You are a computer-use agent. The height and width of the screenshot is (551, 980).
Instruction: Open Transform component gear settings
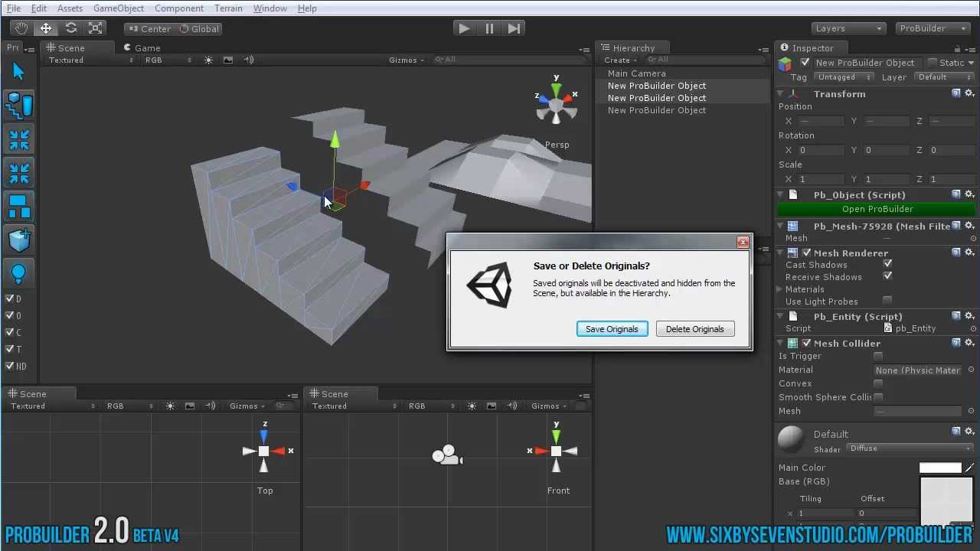969,93
